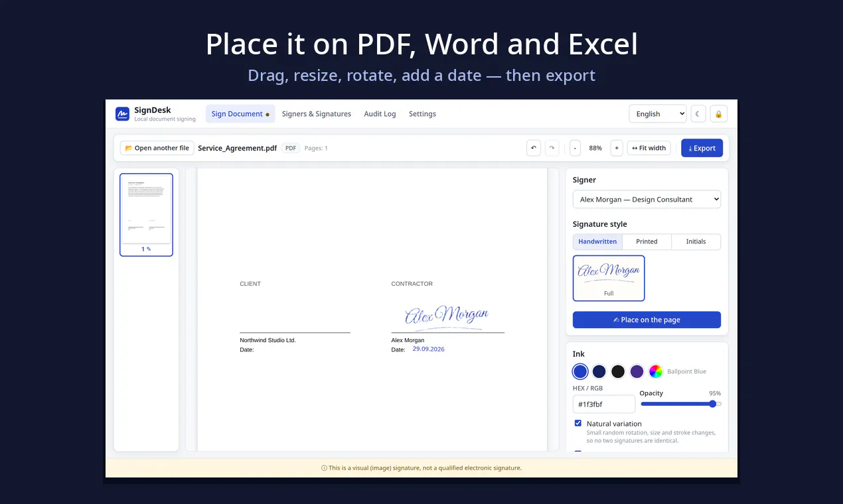Select the page 1 thumbnail

click(x=146, y=214)
